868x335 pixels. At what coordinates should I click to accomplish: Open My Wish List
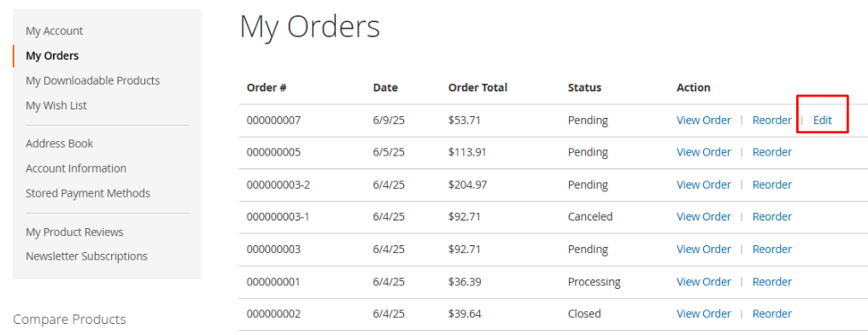[56, 105]
